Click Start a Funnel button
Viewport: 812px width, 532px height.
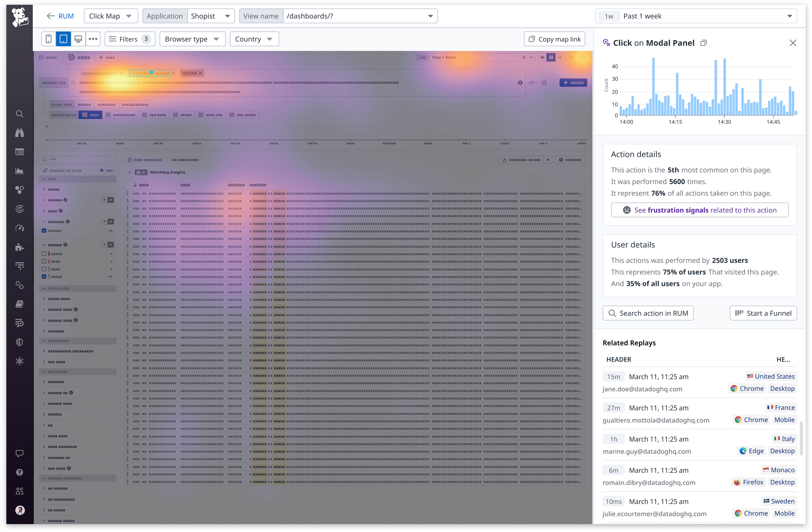[763, 313]
